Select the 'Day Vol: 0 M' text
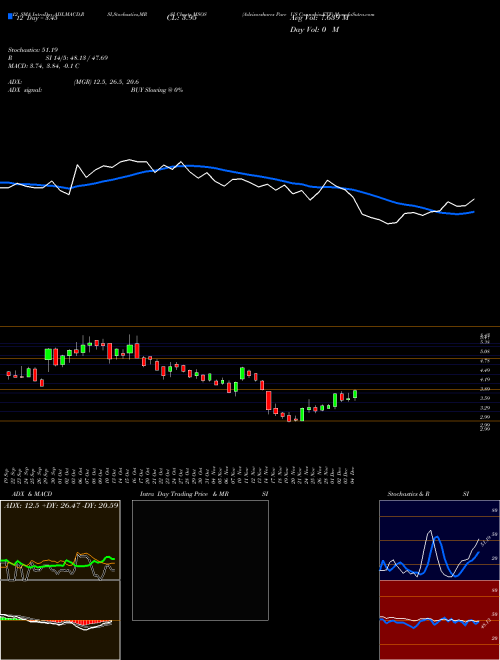Viewport: 500px width, 660px height. 314,30
